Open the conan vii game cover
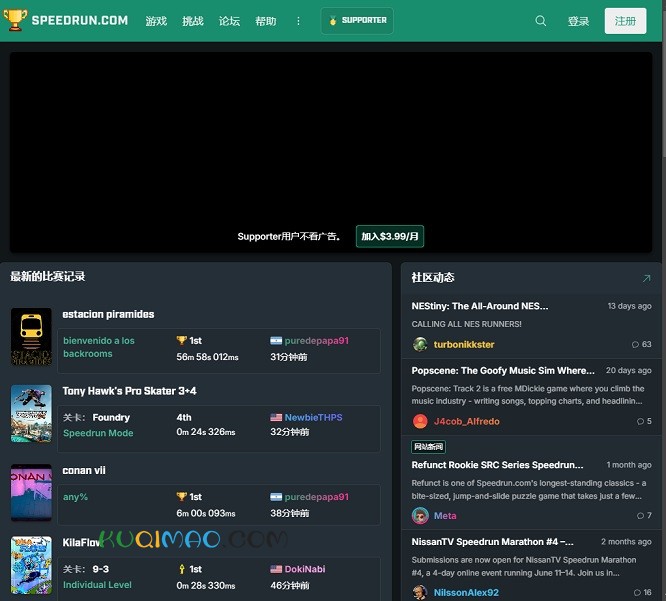The image size is (666, 601). pos(31,492)
